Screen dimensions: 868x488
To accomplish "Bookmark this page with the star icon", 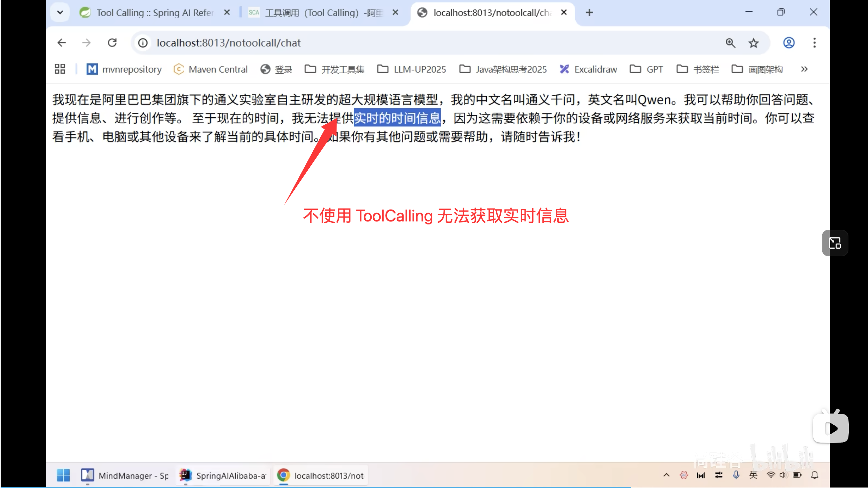I will (x=754, y=42).
